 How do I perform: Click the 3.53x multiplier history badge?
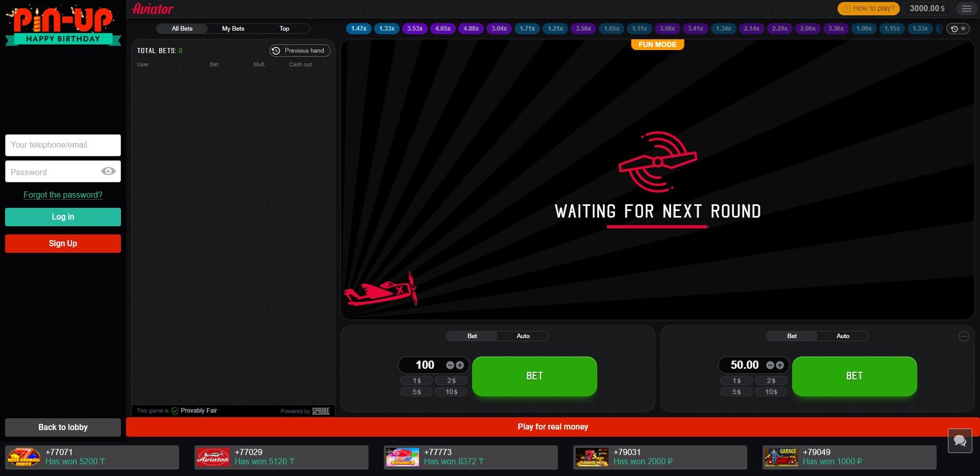pyautogui.click(x=415, y=29)
